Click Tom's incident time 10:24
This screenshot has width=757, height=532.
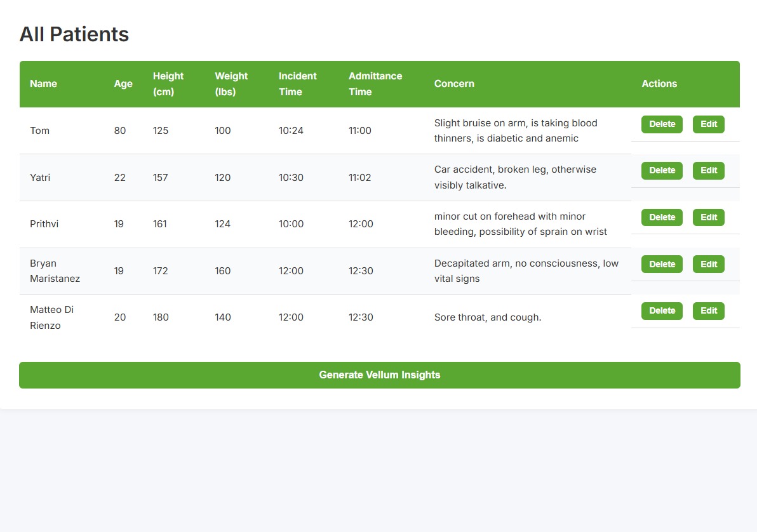coord(291,131)
